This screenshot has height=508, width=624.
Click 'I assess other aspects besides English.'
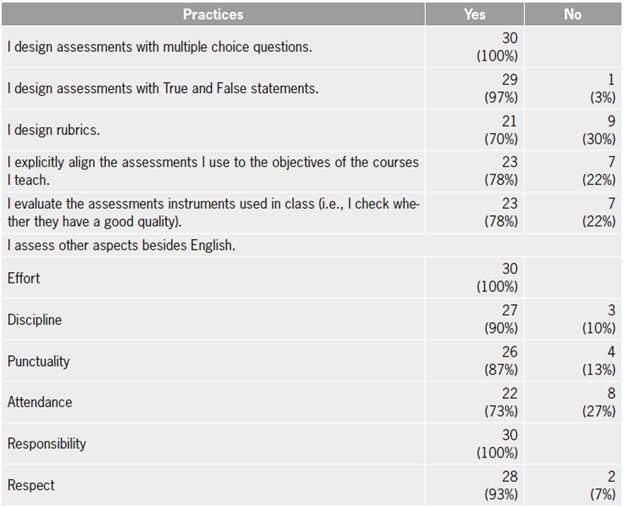tap(121, 246)
